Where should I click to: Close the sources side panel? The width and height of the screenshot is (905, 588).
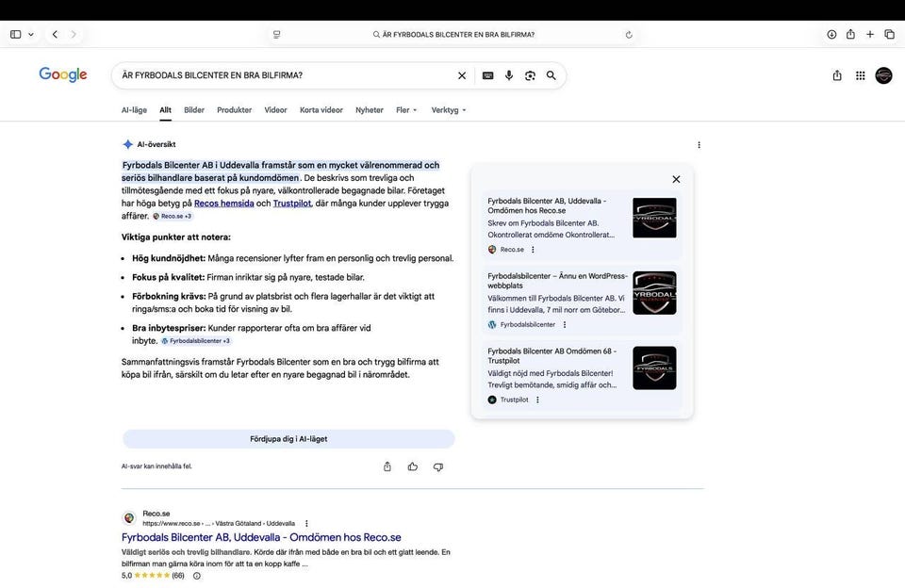point(676,179)
